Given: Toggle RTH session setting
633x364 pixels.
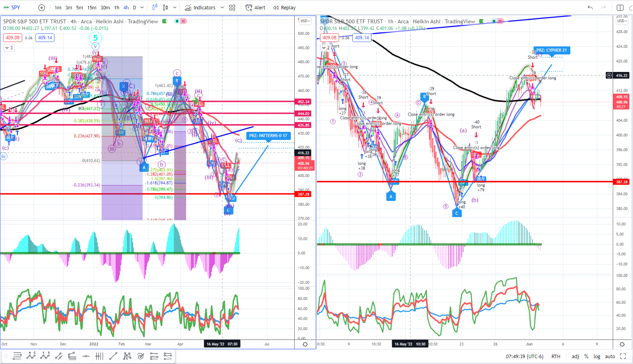Looking at the screenshot, I should tap(556, 356).
